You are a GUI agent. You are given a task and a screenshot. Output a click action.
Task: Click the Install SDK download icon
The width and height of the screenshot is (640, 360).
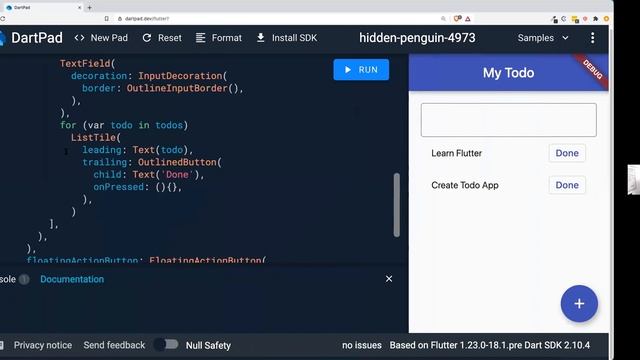pyautogui.click(x=260, y=38)
